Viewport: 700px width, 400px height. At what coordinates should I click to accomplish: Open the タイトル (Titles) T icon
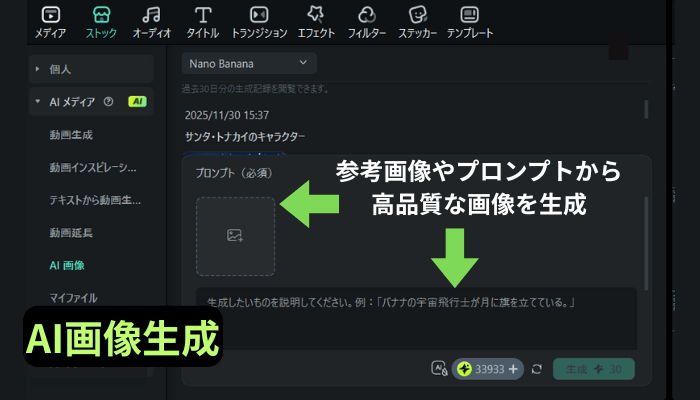pyautogui.click(x=203, y=15)
